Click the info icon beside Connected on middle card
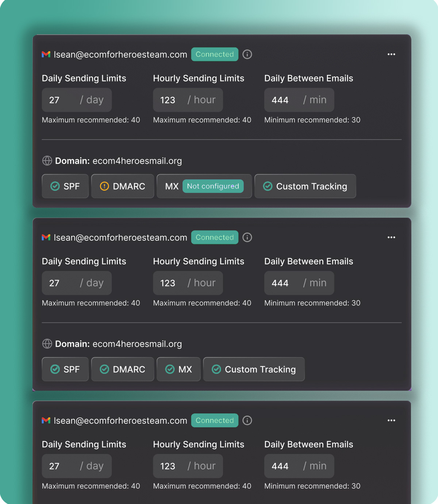This screenshot has width=438, height=504. (x=247, y=237)
